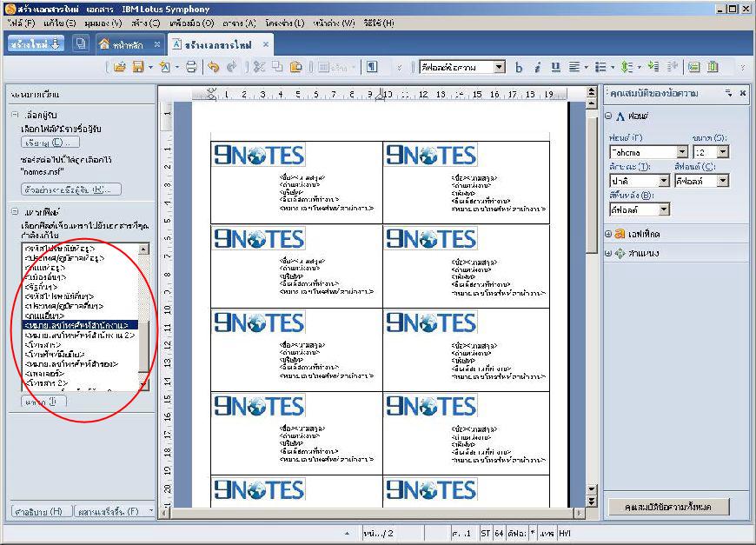Click the green line spacing icon
The width and height of the screenshot is (756, 545).
tap(627, 67)
